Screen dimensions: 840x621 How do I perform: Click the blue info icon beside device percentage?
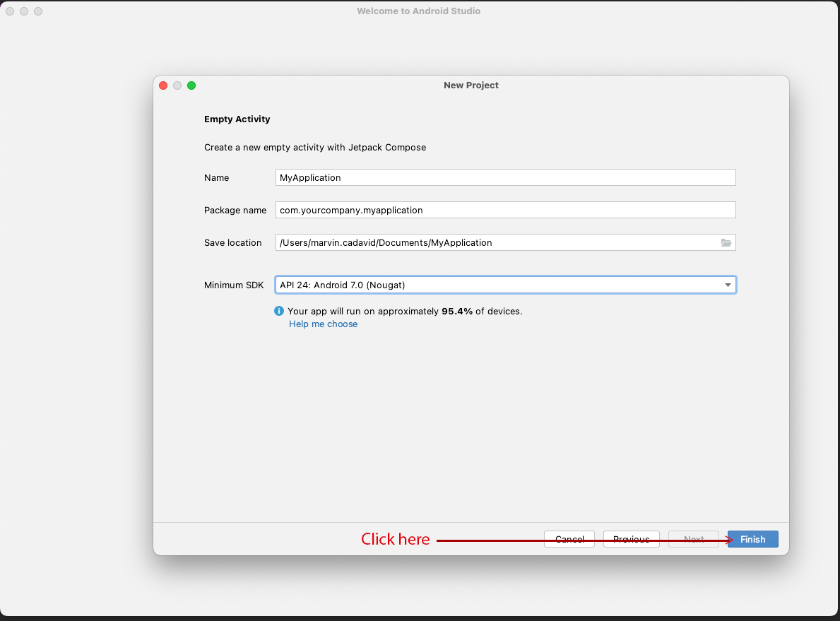point(279,311)
